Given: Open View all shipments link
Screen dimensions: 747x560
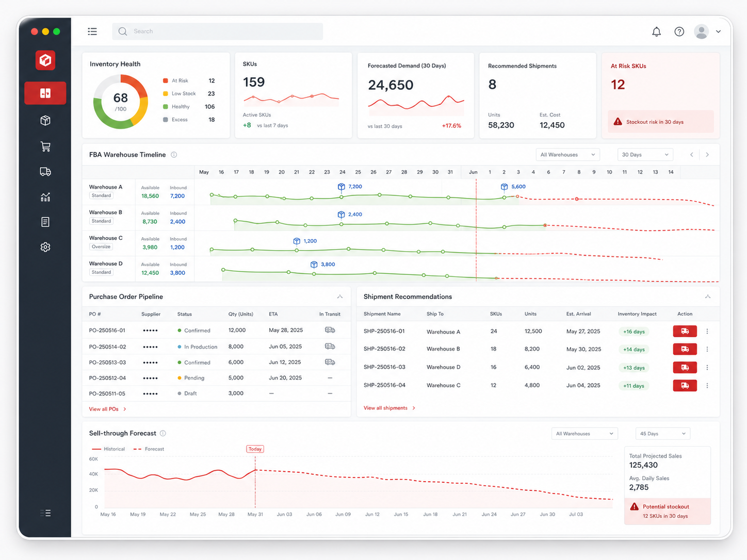Looking at the screenshot, I should click(389, 408).
